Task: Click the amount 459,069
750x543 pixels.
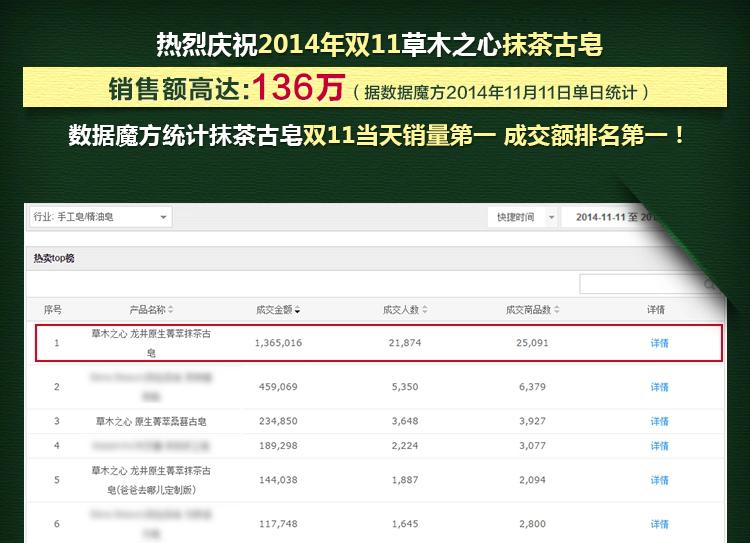Action: [278, 387]
